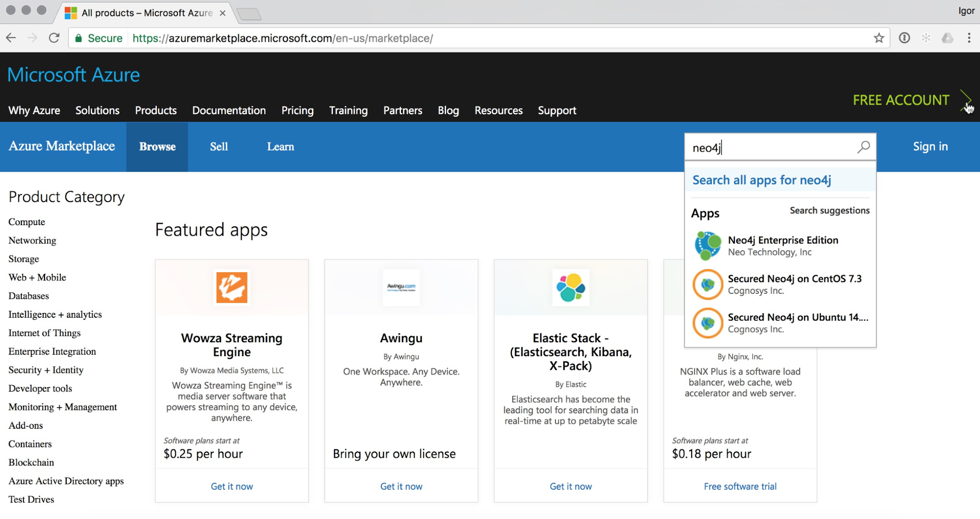Click the green Secure padlock icon
The image size is (980, 519).
coord(78,38)
